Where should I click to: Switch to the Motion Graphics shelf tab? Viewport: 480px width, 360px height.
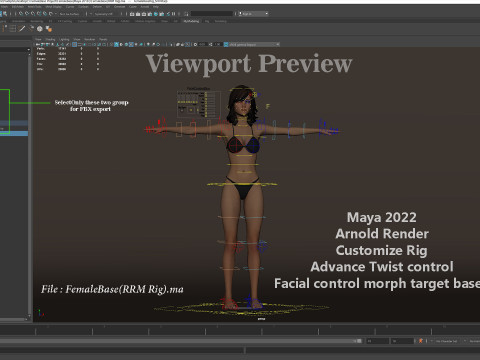pos(145,21)
